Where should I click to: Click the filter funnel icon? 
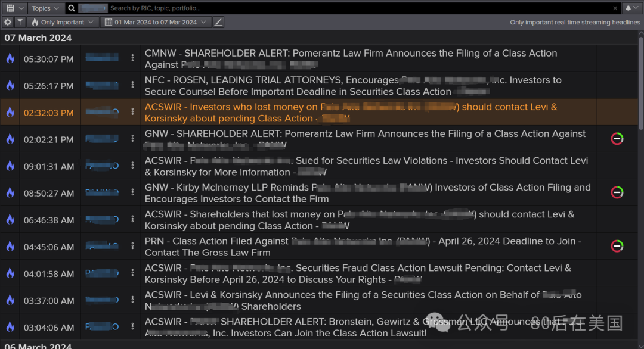[20, 22]
